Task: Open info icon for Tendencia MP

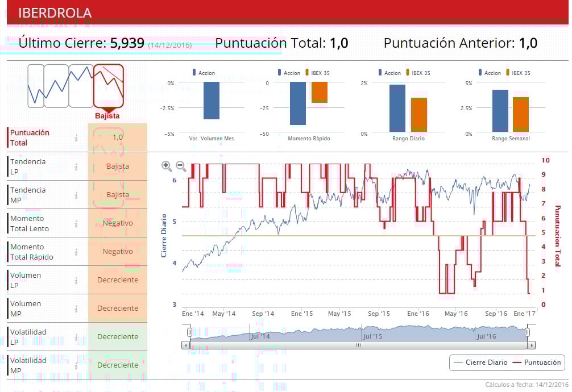Action: tap(76, 195)
